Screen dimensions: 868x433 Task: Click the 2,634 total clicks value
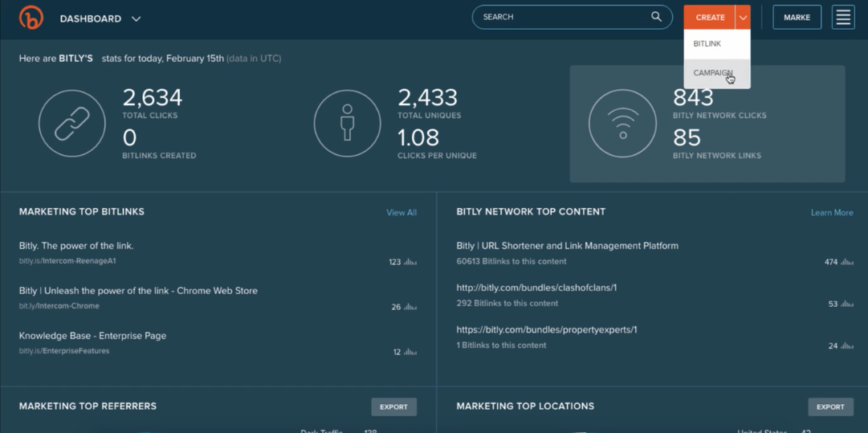[153, 97]
